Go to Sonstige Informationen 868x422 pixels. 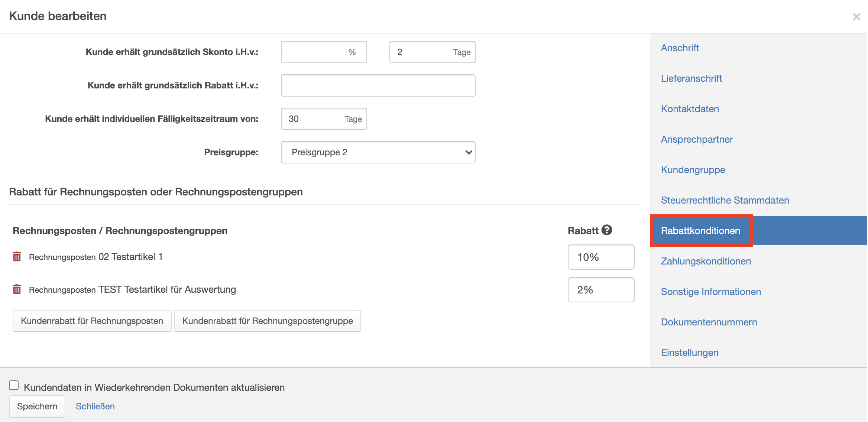pos(711,292)
